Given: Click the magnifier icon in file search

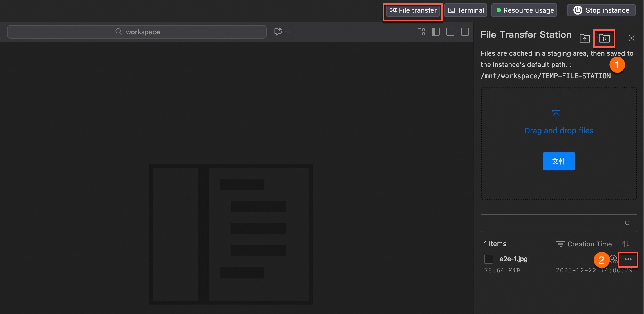Looking at the screenshot, I should (x=628, y=223).
